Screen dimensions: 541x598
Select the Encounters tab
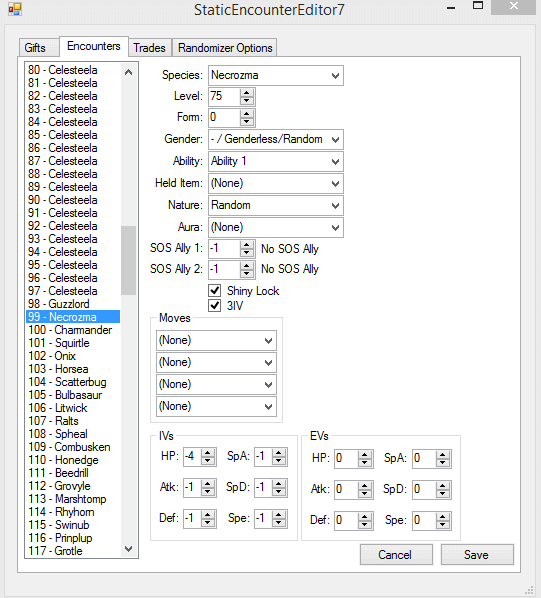(94, 46)
